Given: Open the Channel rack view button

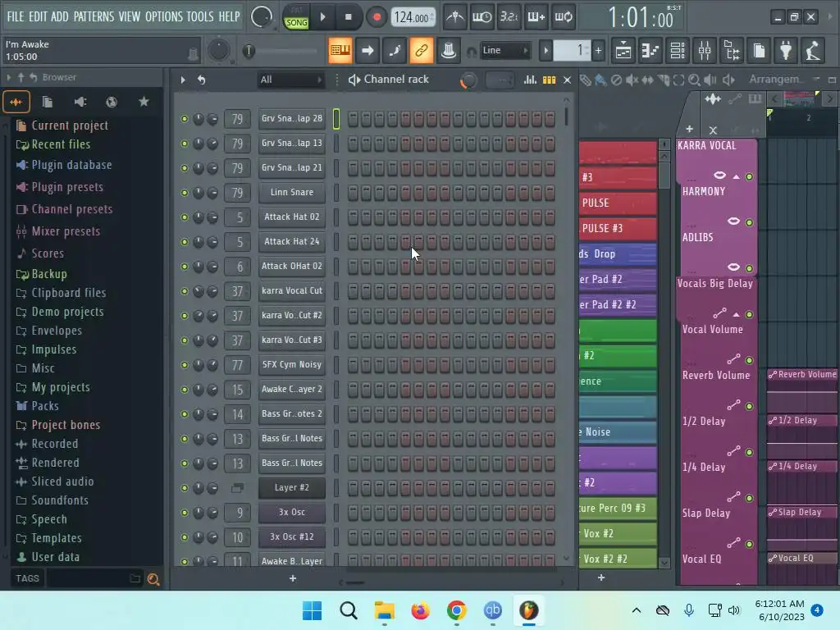Looking at the screenshot, I should pyautogui.click(x=677, y=51).
